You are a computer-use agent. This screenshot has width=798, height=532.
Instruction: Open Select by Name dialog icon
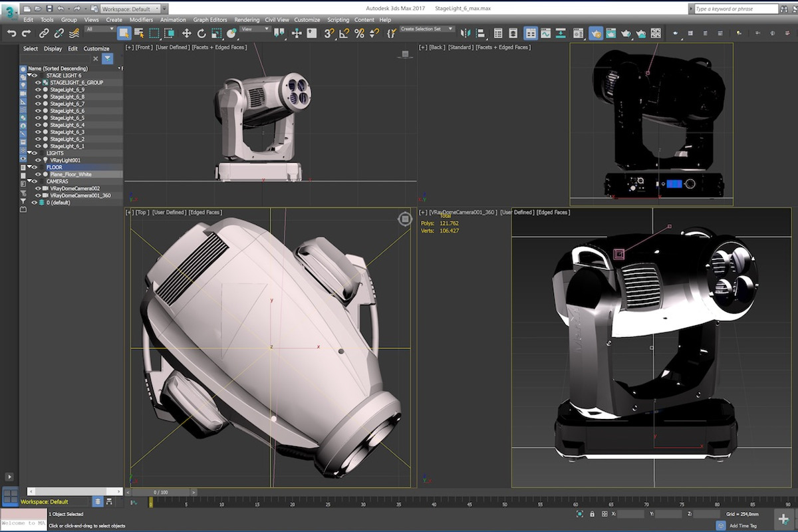click(139, 33)
